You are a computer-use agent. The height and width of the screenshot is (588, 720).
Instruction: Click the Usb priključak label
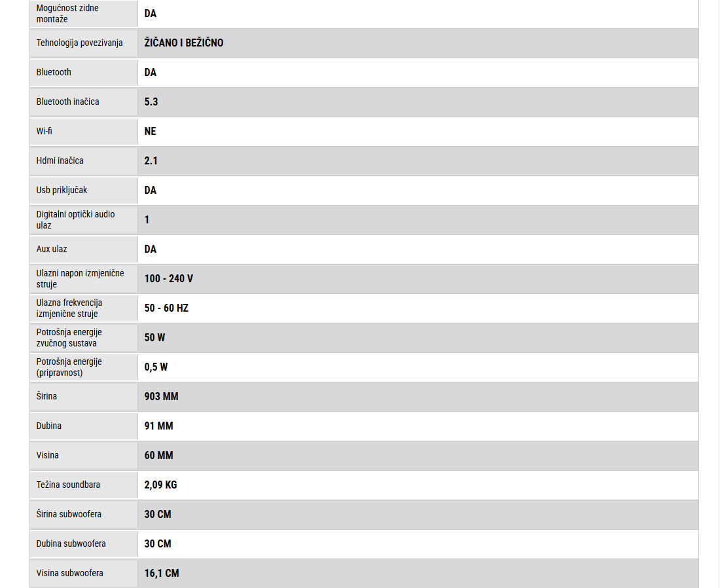[x=62, y=190]
